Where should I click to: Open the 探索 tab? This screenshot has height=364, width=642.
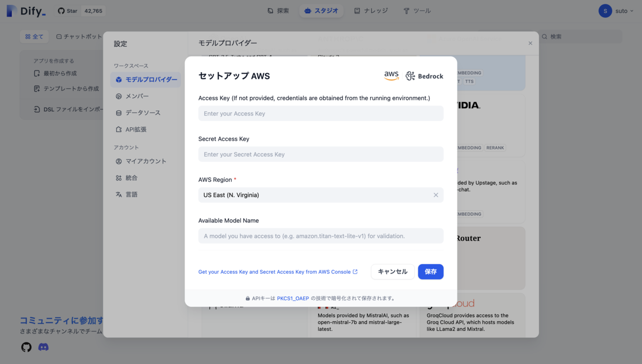(x=278, y=11)
